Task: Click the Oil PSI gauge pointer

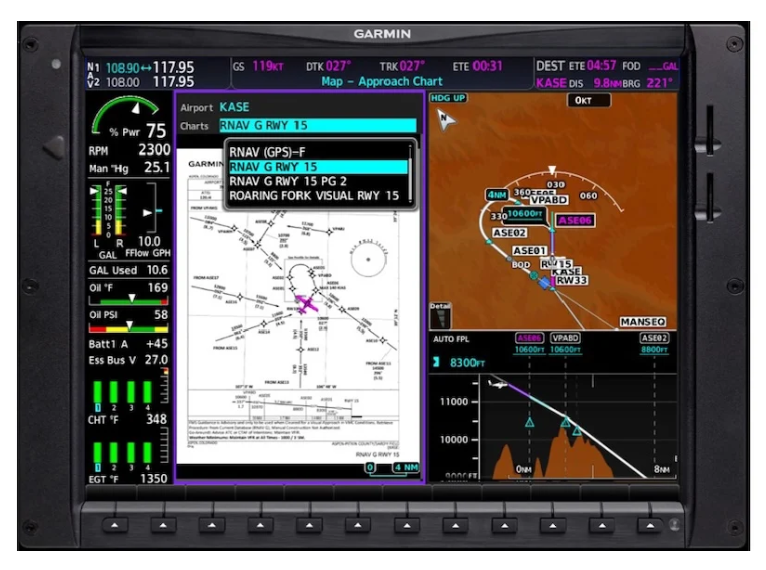Action: tap(129, 325)
